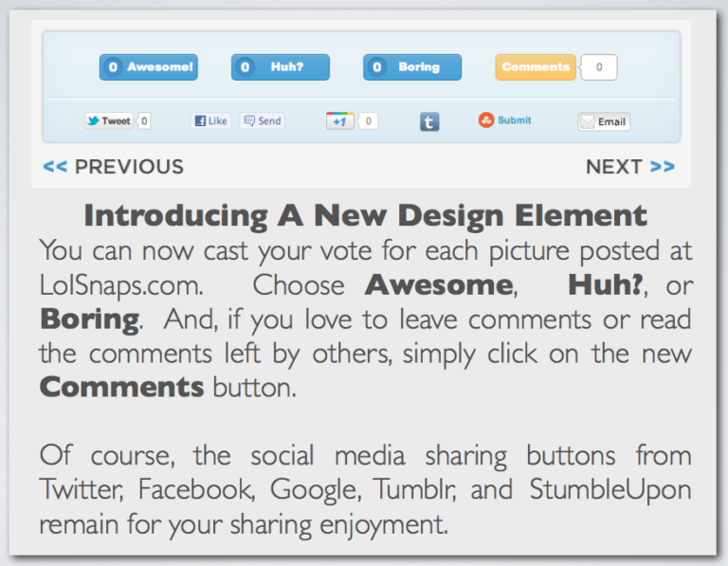Click the heading Introducing A New Design Element
This screenshot has width=728, height=566.
pyautogui.click(x=365, y=215)
